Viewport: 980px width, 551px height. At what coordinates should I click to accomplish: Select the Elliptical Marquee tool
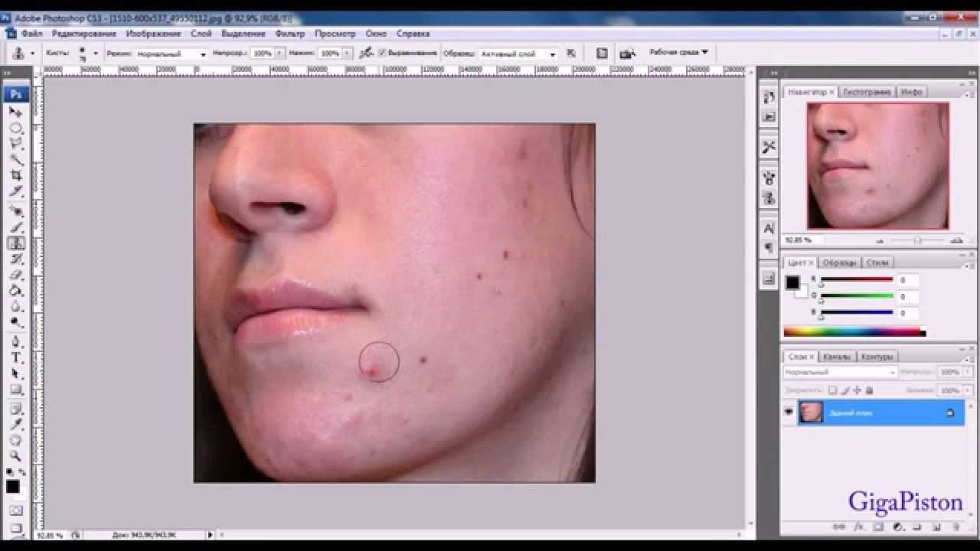tap(16, 128)
